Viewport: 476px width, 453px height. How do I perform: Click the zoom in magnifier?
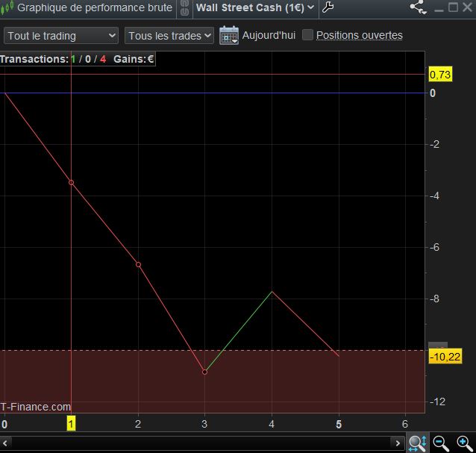465,443
